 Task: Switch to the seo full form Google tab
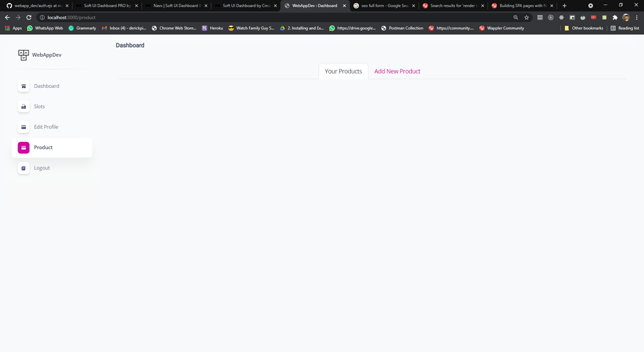383,6
